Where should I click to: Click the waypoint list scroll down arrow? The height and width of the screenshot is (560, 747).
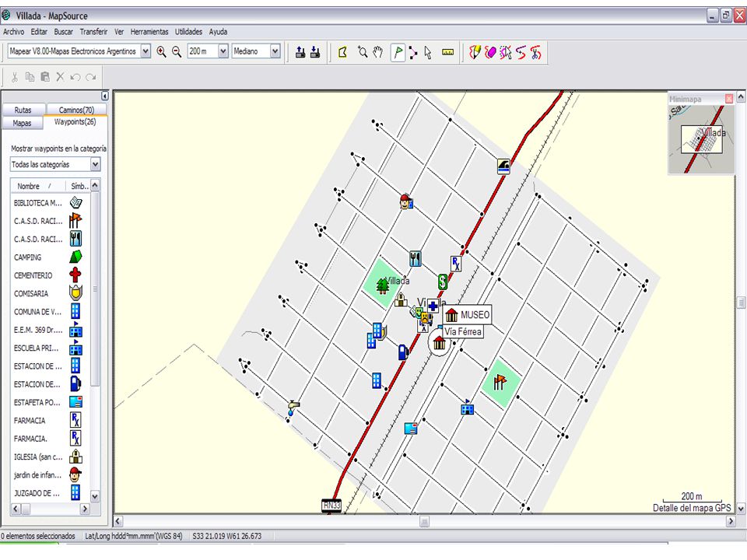point(95,496)
